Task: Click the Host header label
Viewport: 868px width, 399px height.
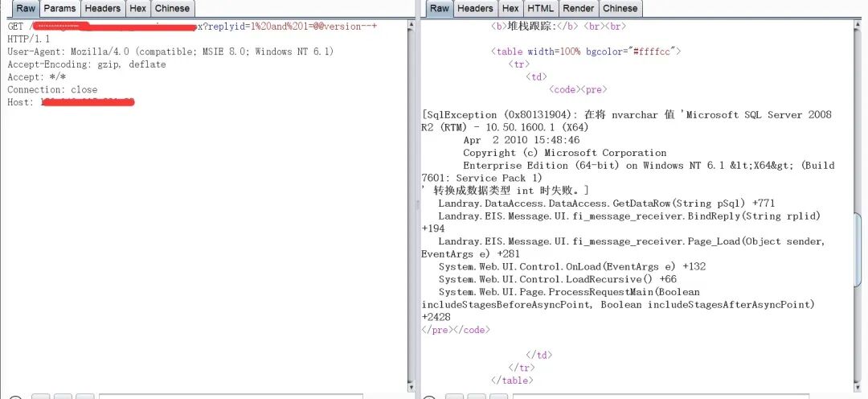Action: tap(20, 102)
